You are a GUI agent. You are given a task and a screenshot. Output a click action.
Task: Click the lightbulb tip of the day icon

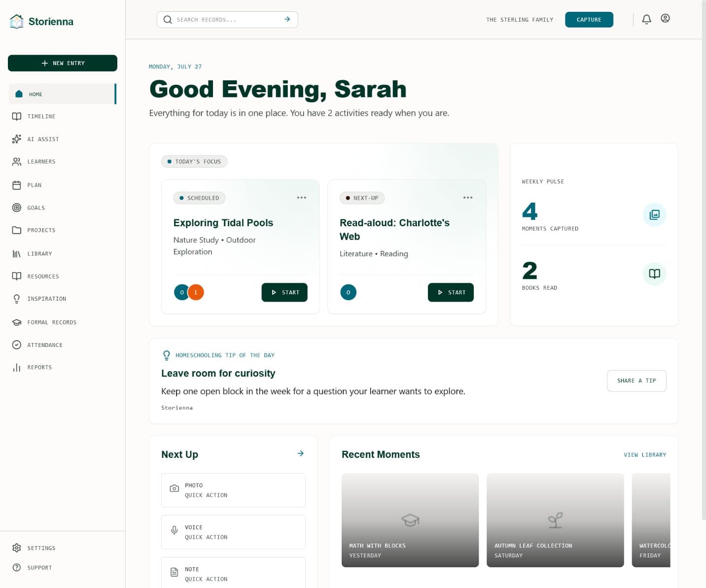[x=166, y=355]
